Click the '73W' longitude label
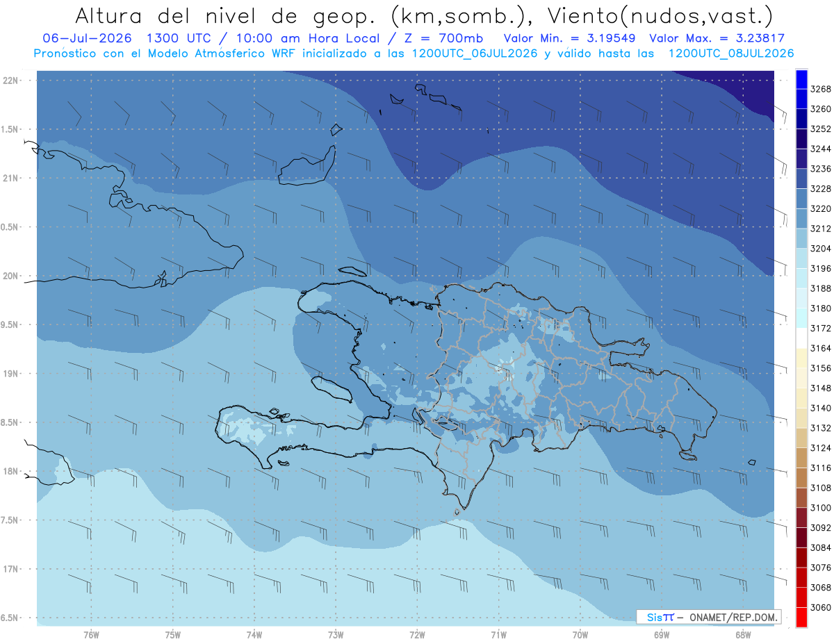 click(x=336, y=635)
